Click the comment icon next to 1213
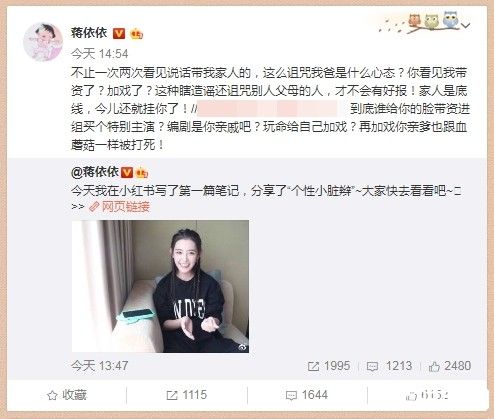Viewport: 494px width, 419px height. click(x=372, y=367)
